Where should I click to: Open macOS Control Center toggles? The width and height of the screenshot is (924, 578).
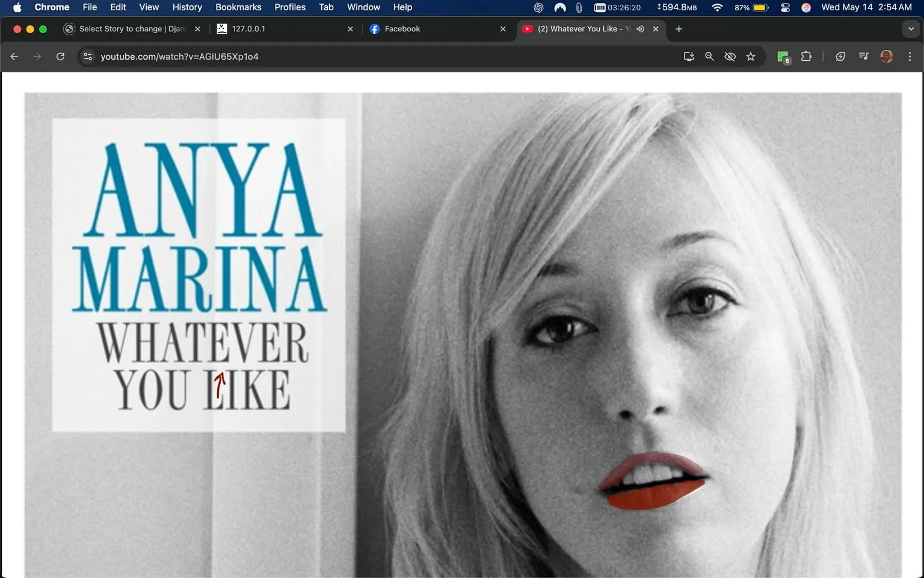[x=785, y=7]
